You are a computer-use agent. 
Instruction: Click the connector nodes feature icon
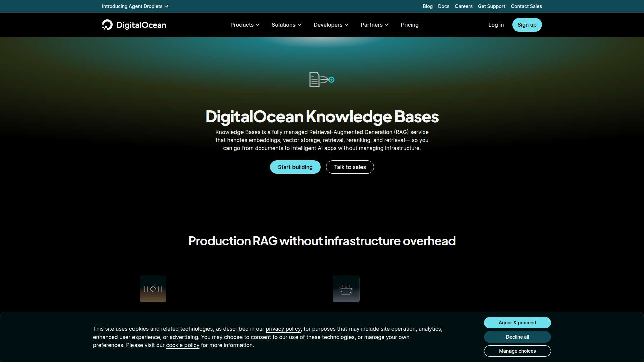pyautogui.click(x=153, y=289)
